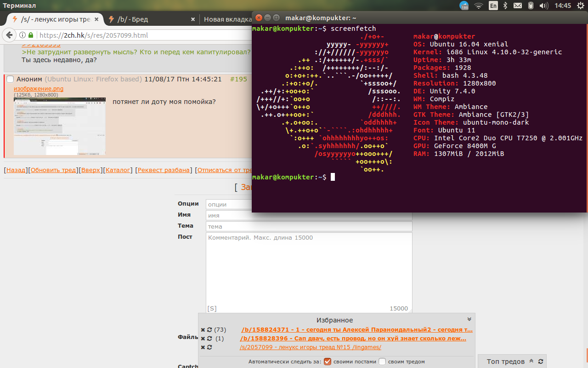Open the post #195 image thumbnail
The image size is (588, 368).
point(60,126)
